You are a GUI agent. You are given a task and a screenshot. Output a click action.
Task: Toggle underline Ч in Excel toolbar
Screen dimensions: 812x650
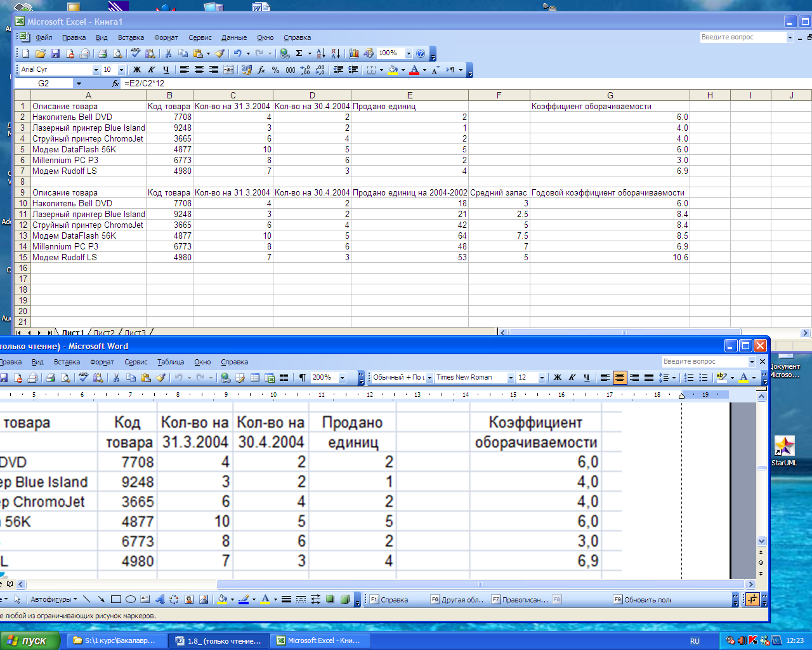click(x=166, y=70)
